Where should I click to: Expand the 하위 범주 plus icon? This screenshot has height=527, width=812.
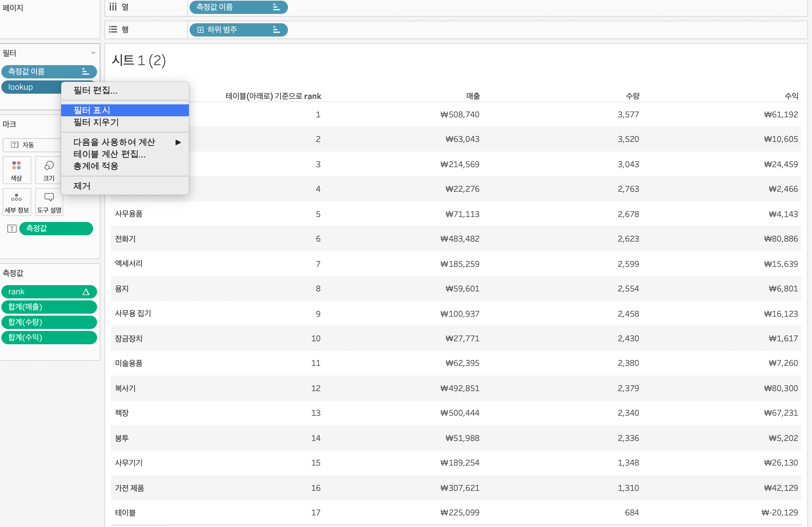pyautogui.click(x=201, y=30)
